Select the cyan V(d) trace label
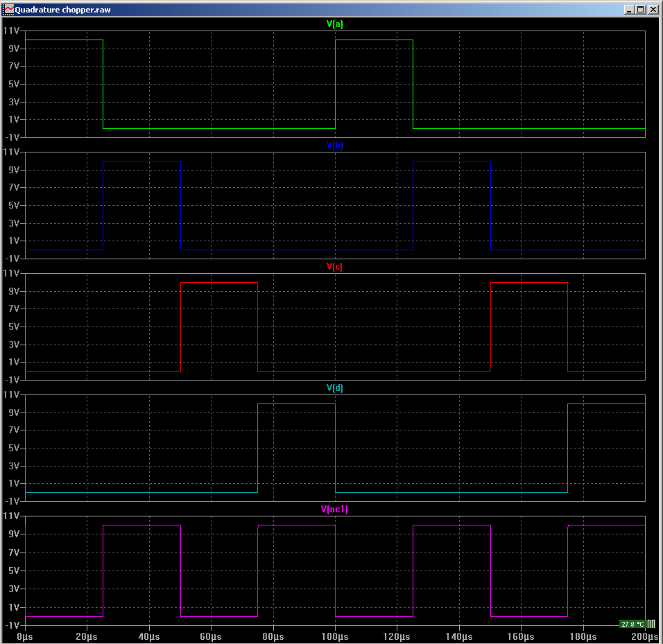Screen dimensions: 663x644 pyautogui.click(x=334, y=388)
